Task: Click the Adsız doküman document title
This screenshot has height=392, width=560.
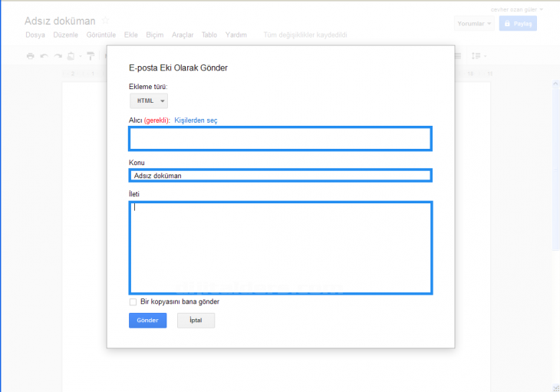Action: pos(60,21)
